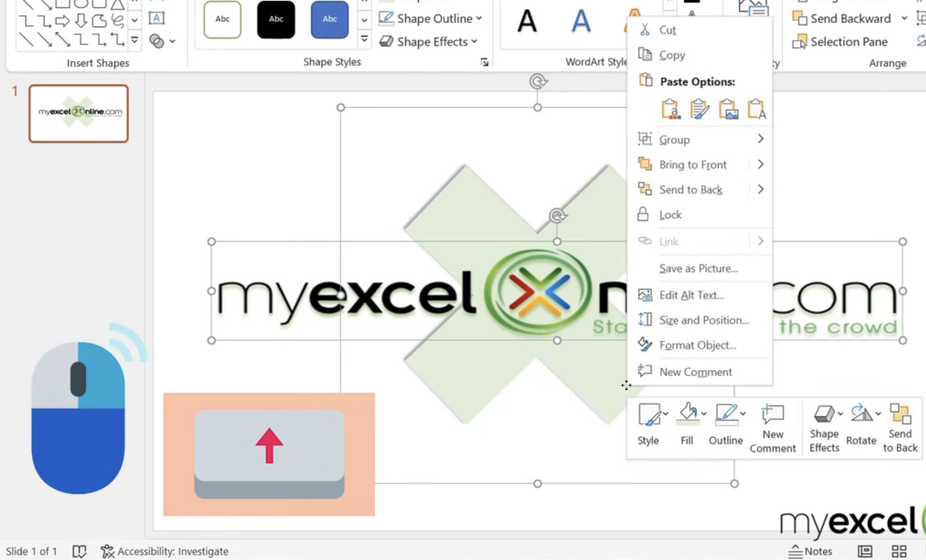Click New Comment in mini toolbar

point(773,428)
